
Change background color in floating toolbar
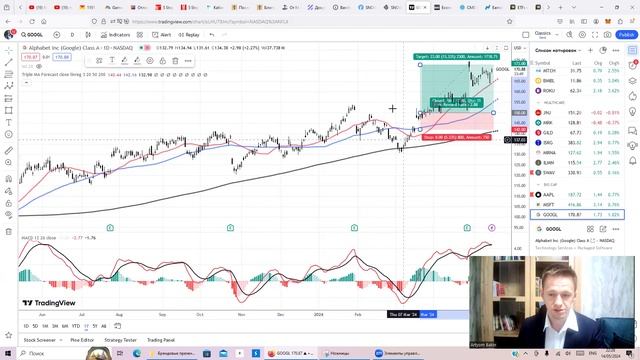point(137,61)
